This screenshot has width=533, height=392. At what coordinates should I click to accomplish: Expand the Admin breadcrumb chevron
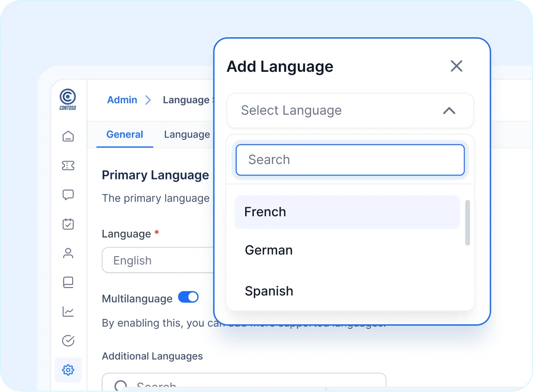click(148, 100)
